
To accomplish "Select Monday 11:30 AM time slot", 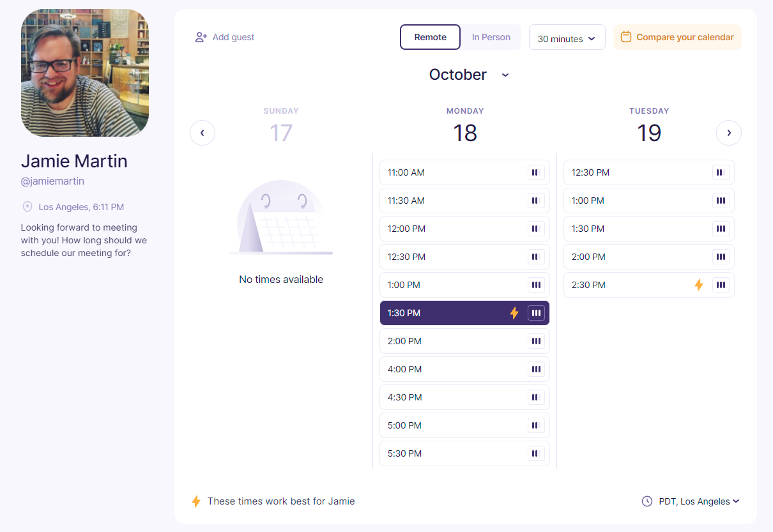I will coord(464,201).
